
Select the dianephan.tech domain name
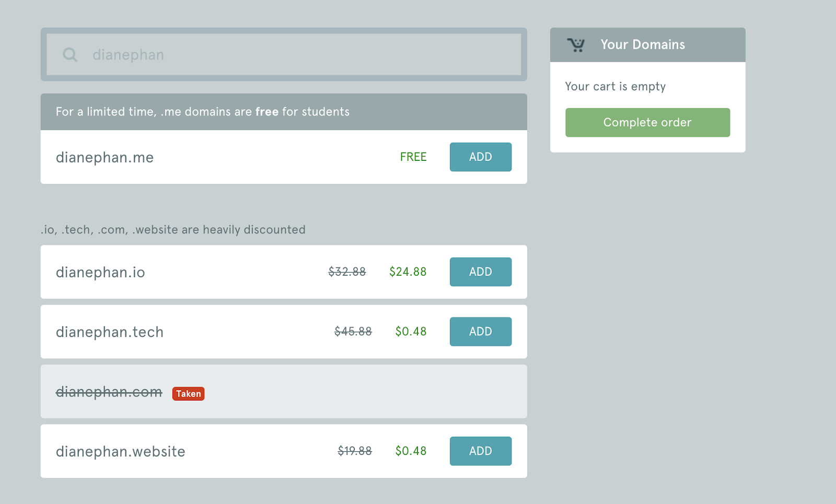110,332
